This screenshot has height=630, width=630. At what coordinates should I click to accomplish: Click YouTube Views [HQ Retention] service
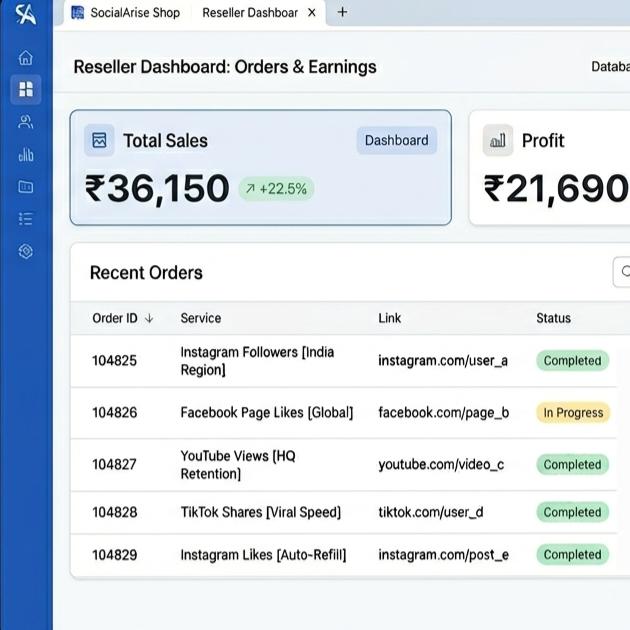(238, 464)
